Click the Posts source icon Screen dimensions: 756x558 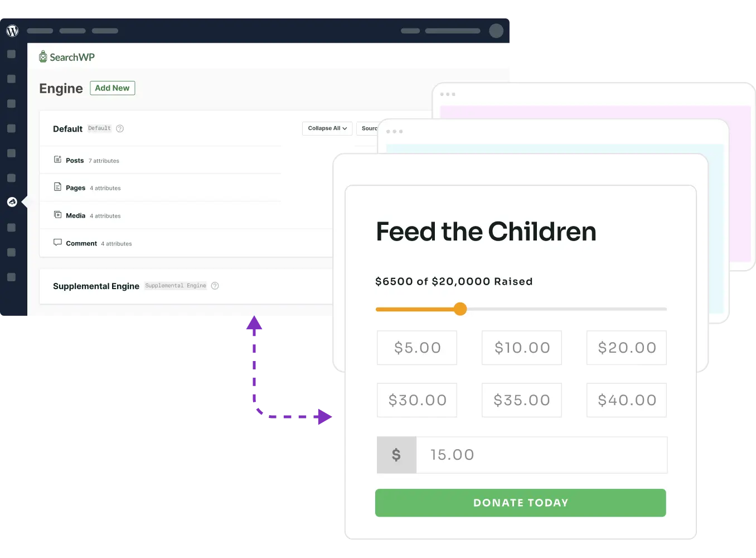pos(58,160)
